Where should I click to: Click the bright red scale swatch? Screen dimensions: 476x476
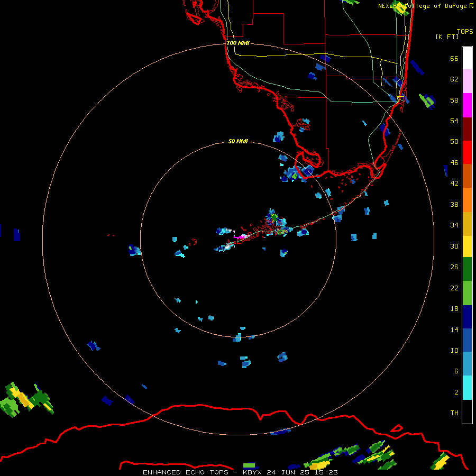pos(467,152)
